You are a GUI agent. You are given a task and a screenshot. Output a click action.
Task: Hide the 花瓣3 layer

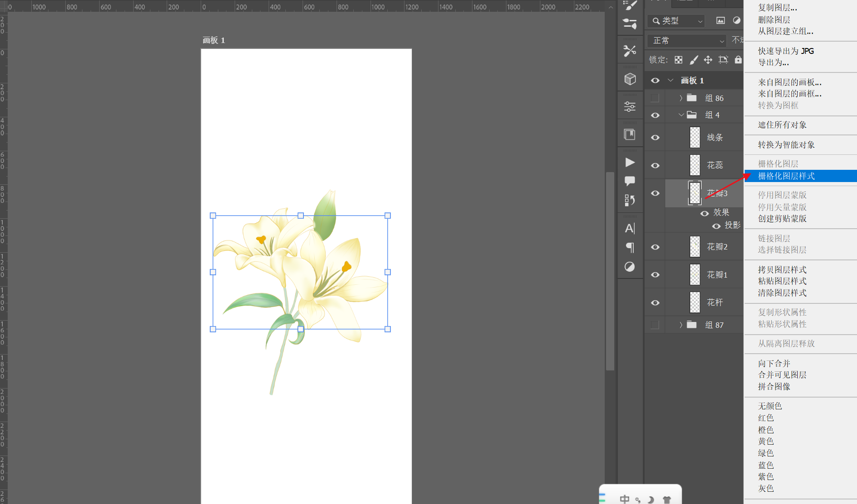click(x=655, y=193)
